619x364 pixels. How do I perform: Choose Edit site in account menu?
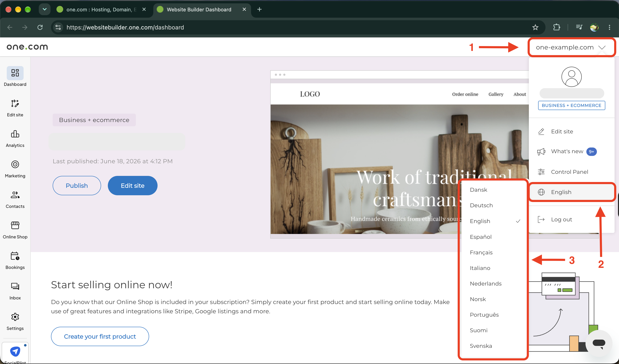click(x=572, y=132)
